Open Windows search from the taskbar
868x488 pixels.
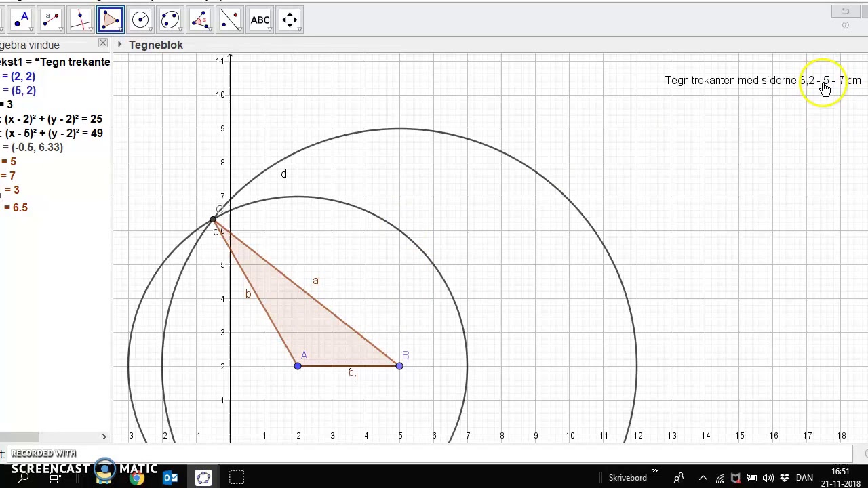(23, 478)
